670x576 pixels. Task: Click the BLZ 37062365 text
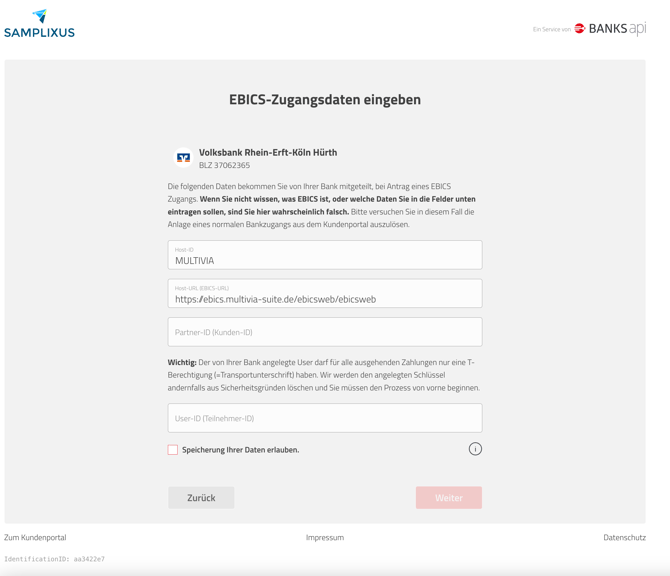click(x=224, y=166)
